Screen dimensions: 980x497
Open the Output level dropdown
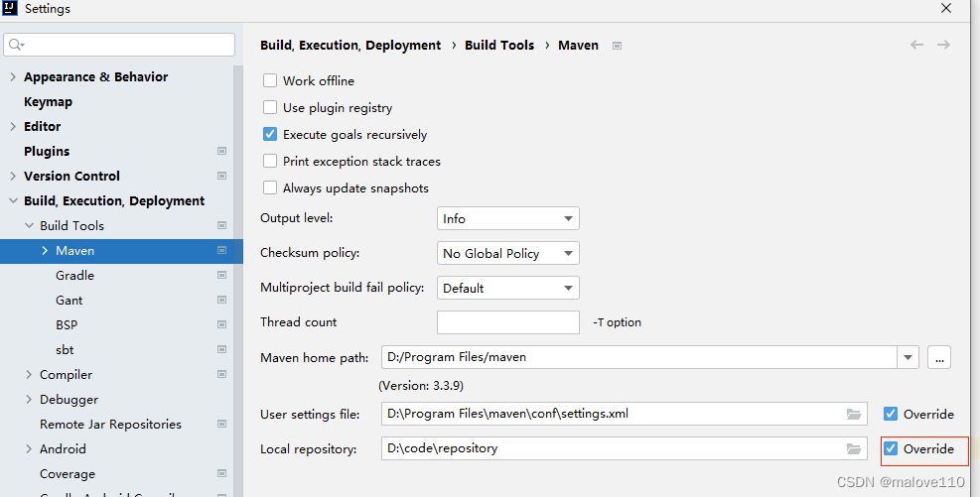point(508,218)
